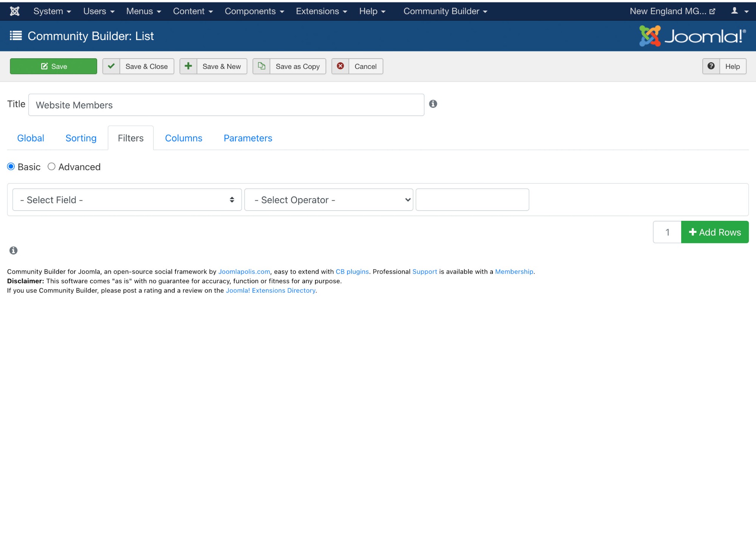Open the Select Field dropdown
The image size is (756, 535).
(x=127, y=200)
